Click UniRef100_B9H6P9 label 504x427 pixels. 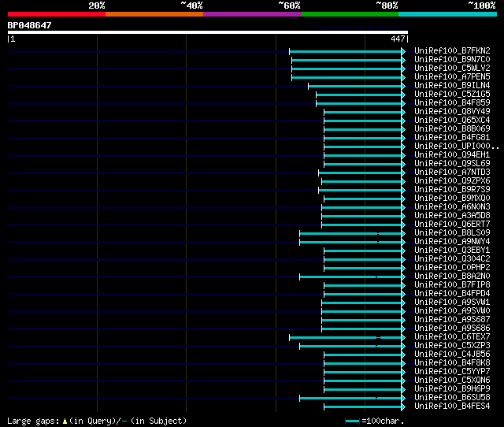pos(452,389)
